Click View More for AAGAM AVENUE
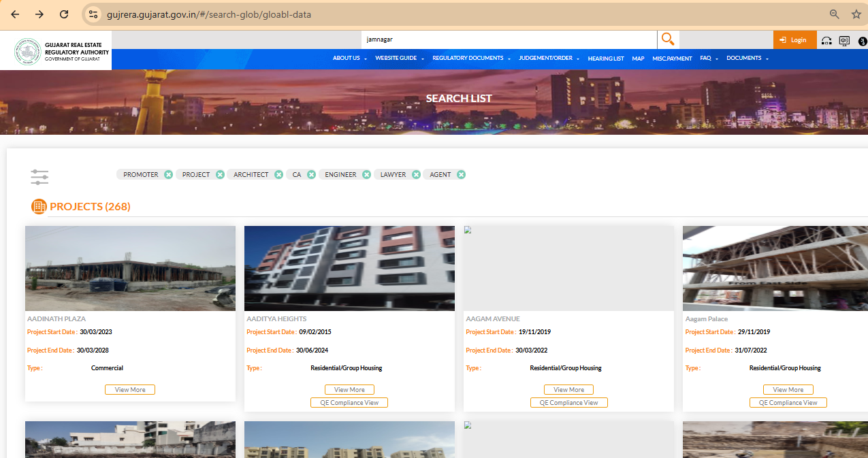This screenshot has height=458, width=868. [x=568, y=390]
